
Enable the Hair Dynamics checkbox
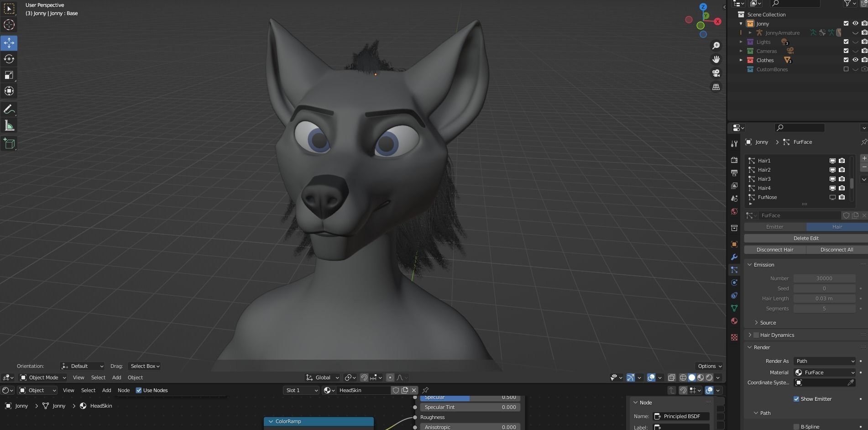click(x=756, y=335)
